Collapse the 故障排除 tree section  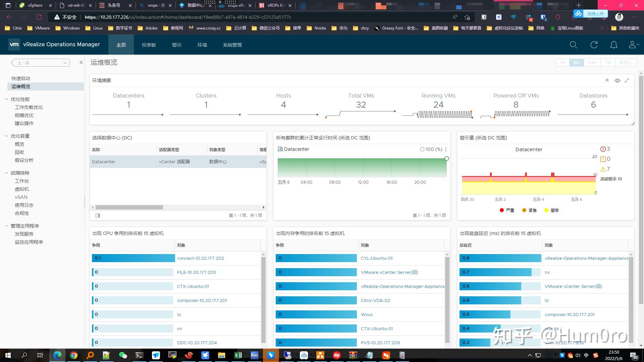6,173
